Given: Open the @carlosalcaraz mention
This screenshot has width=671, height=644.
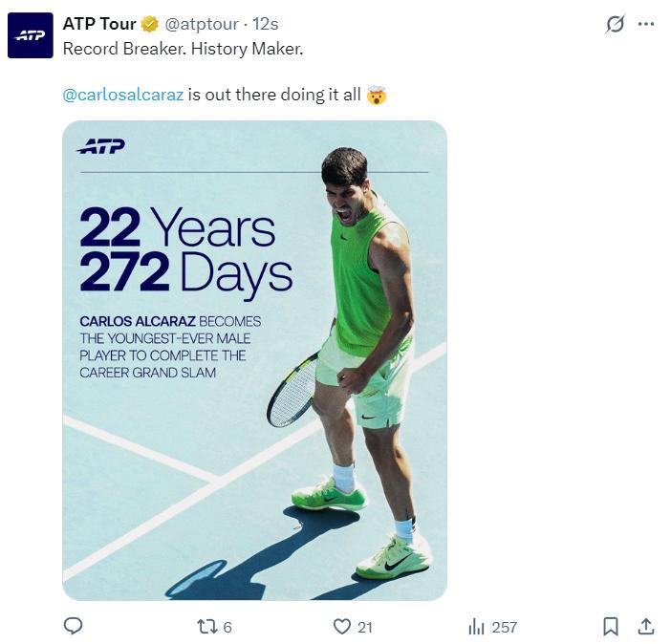Looking at the screenshot, I should [x=122, y=96].
